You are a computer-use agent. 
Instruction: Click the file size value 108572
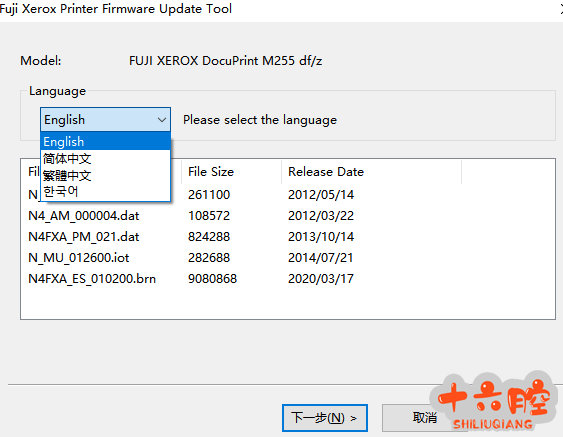(209, 216)
